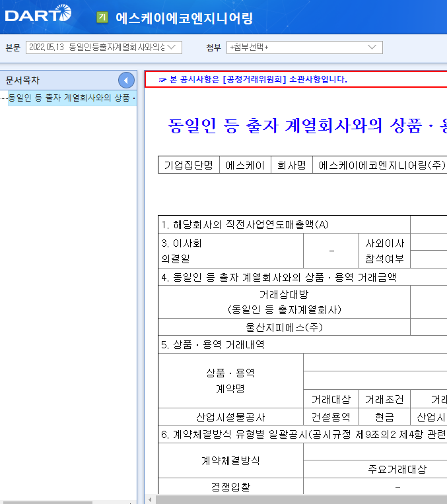Click the 거래조건 header cell
Screen dimensions: 447x504
click(x=384, y=400)
